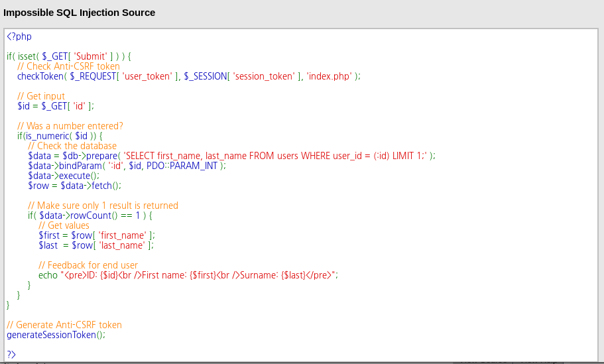Click the '$row = $data->fetch();' line
This screenshot has height=364, width=604.
(x=75, y=186)
